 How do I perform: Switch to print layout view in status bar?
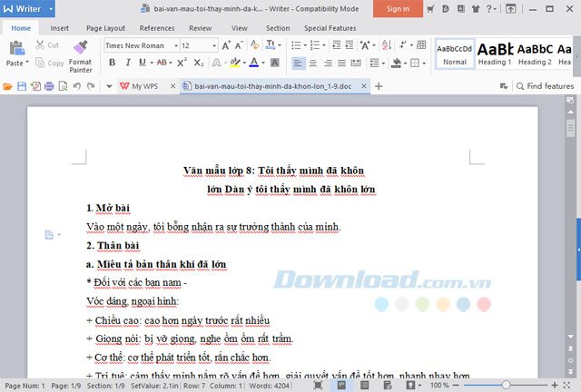341,386
